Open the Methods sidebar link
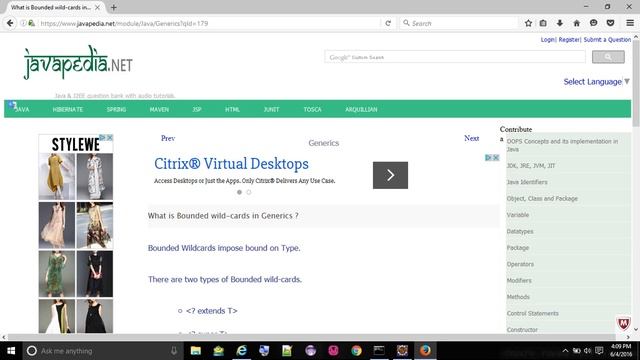Image resolution: width=640 pixels, height=360 pixels. tap(518, 297)
